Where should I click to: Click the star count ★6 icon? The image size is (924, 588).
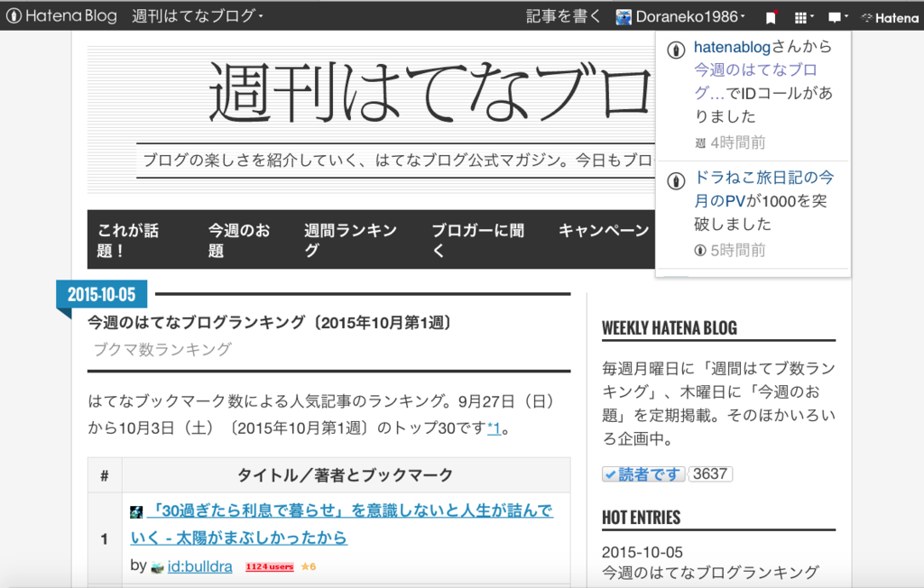pos(309,566)
